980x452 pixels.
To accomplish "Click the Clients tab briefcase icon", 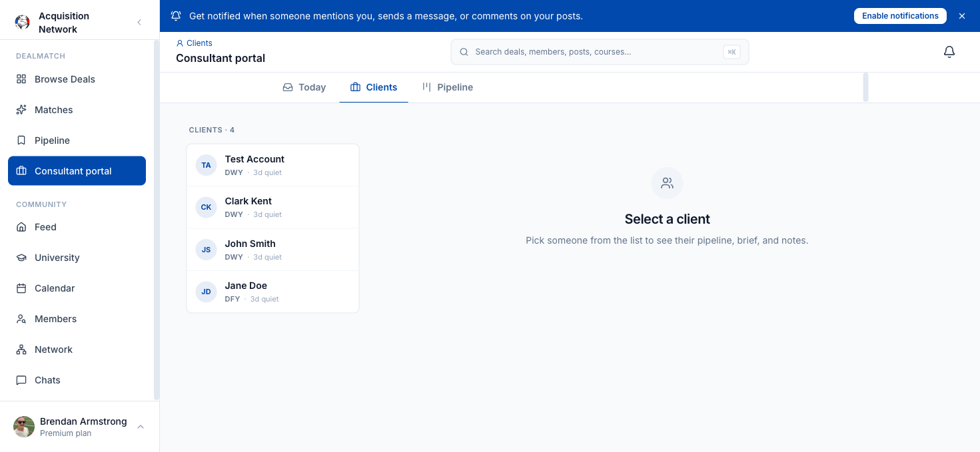I will point(355,87).
